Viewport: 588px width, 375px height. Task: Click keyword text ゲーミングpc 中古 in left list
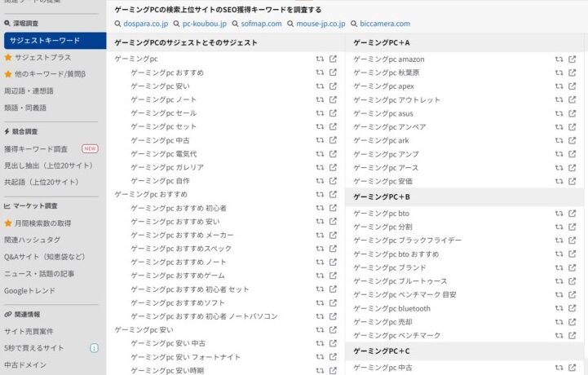(x=160, y=140)
